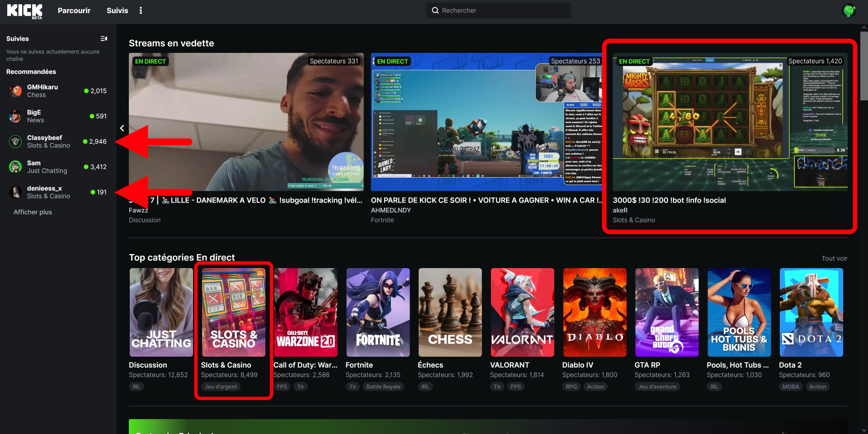Select the Battle Royale tag under Fortnite

[383, 387]
